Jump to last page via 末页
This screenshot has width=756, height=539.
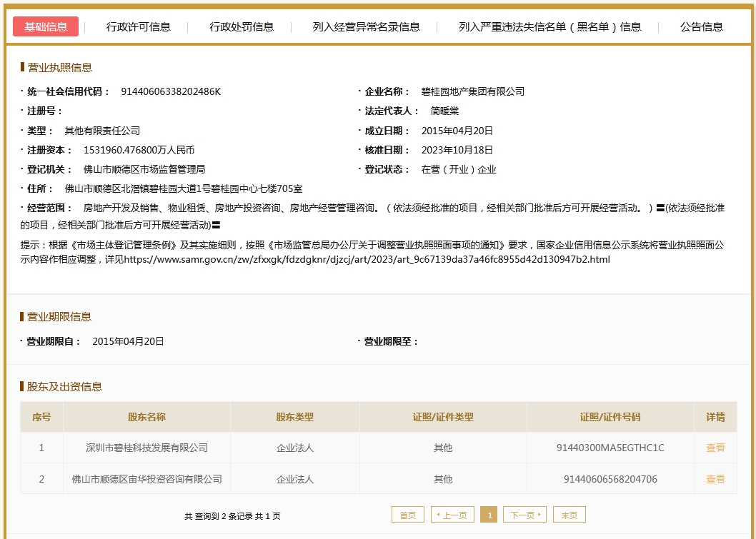coord(570,515)
